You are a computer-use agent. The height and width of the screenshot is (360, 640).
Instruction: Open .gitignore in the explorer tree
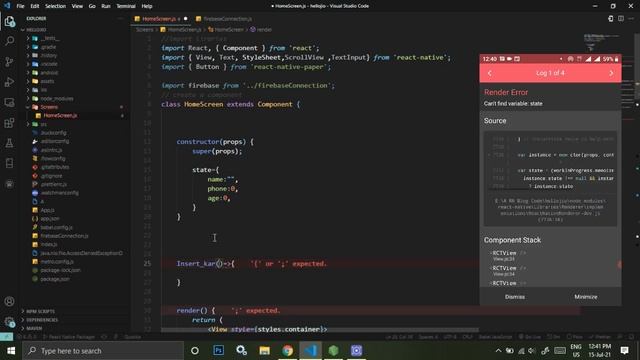click(x=51, y=176)
